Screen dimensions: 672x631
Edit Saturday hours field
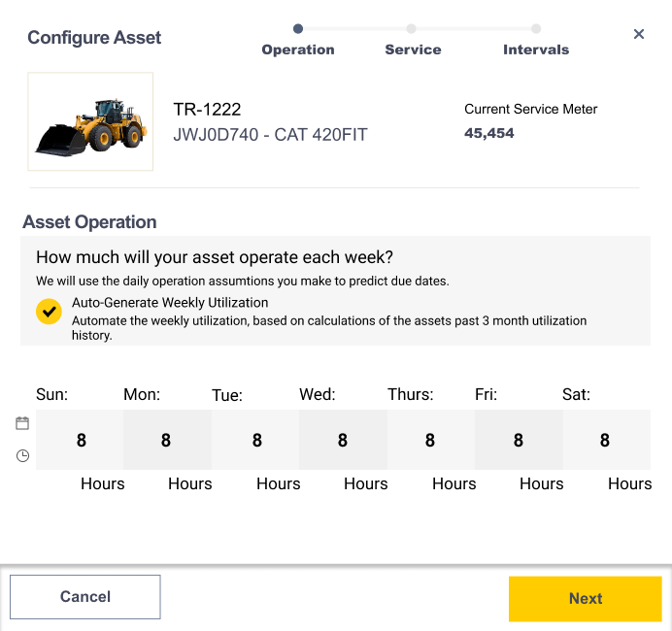[606, 440]
